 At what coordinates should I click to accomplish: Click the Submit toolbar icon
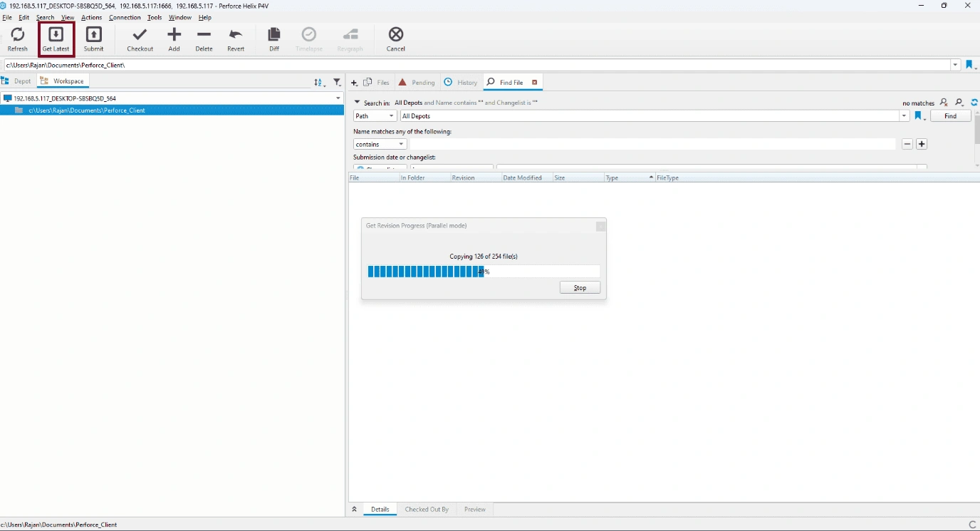point(93,34)
